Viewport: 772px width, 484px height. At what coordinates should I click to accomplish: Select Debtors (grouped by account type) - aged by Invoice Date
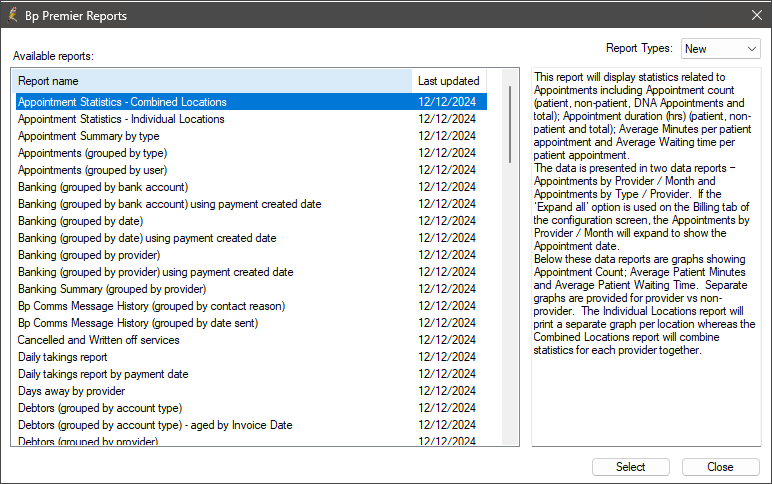251,425
